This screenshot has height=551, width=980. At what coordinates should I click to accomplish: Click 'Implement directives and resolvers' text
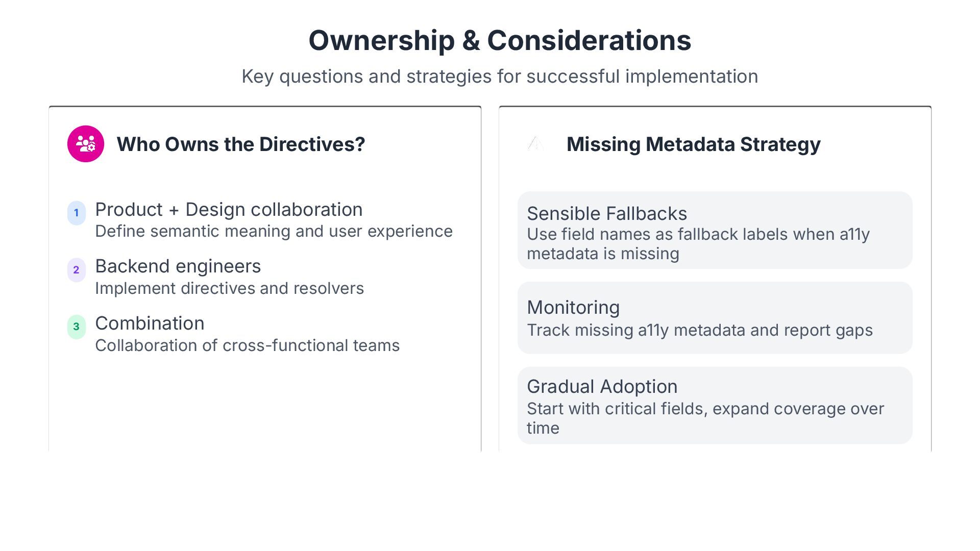[229, 288]
